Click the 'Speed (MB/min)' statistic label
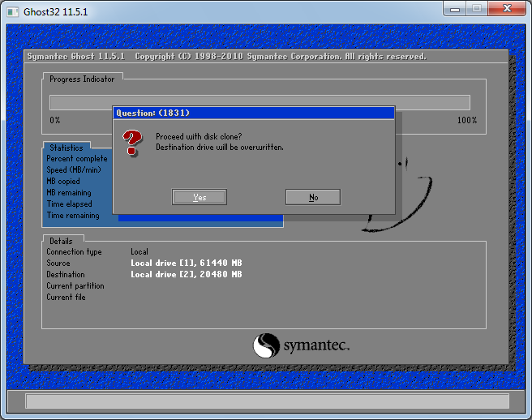532x420 pixels. 74,170
